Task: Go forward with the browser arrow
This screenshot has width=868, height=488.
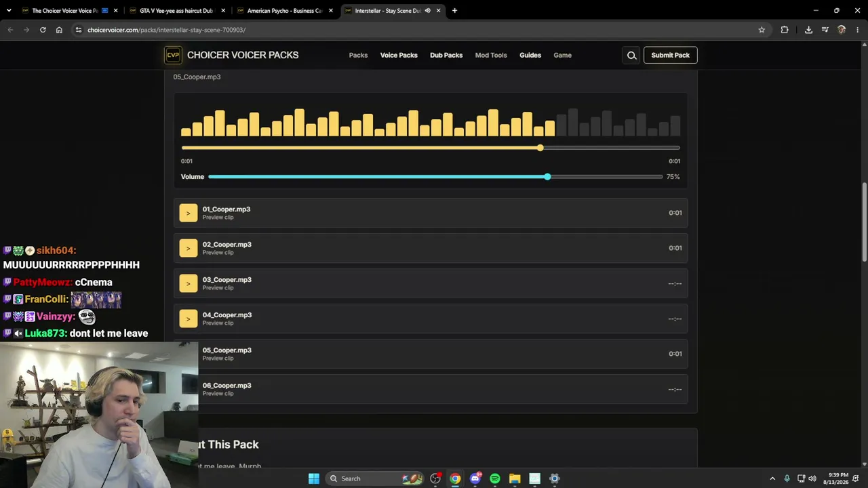Action: point(26,30)
